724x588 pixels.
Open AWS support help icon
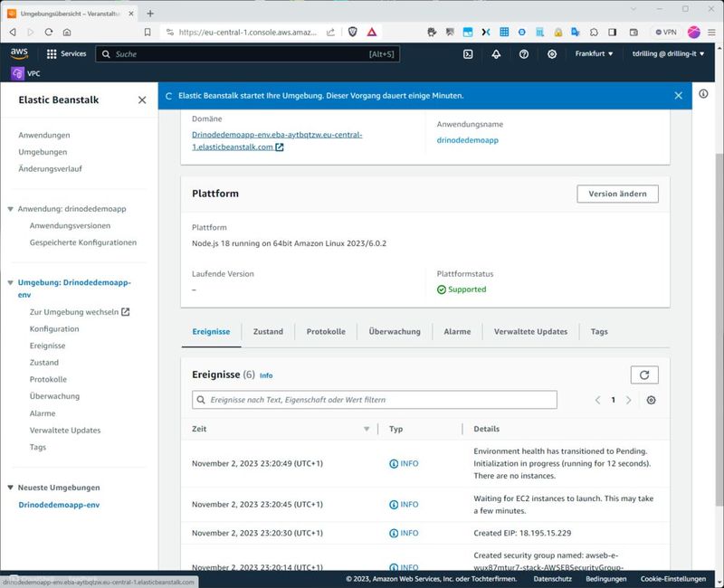tap(524, 54)
